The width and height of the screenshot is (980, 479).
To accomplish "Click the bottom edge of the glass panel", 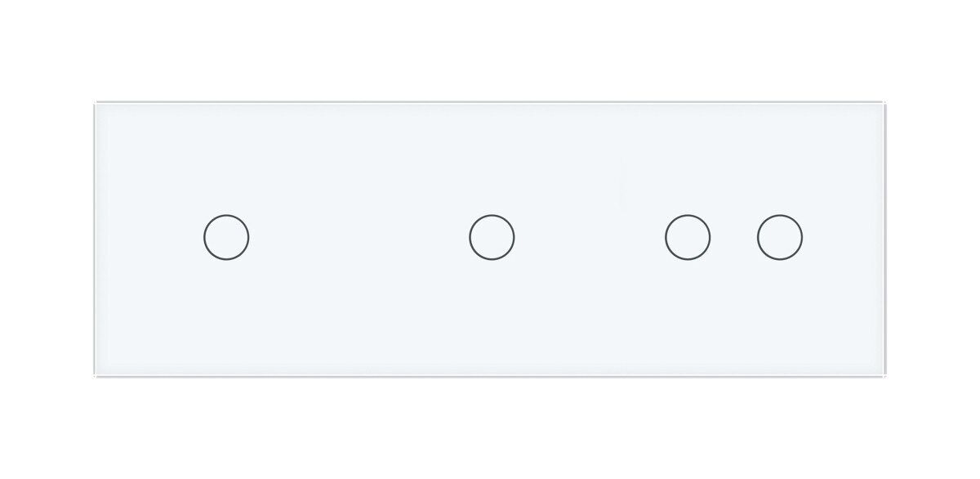I will (491, 376).
